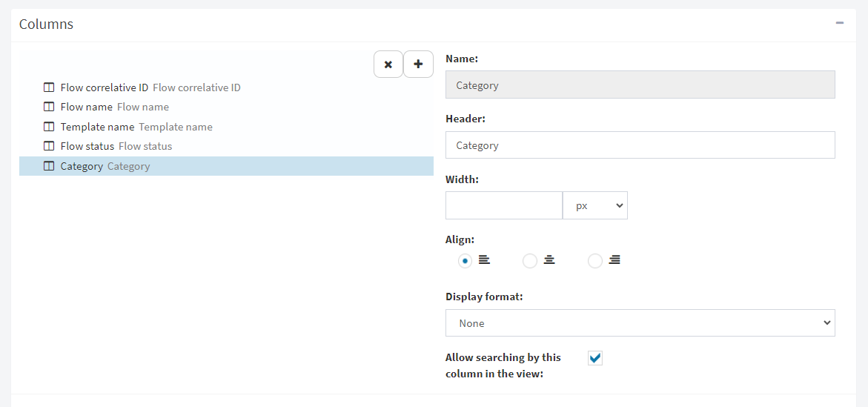
Task: Click the column icon beside Flow correlative ID
Action: click(x=49, y=87)
